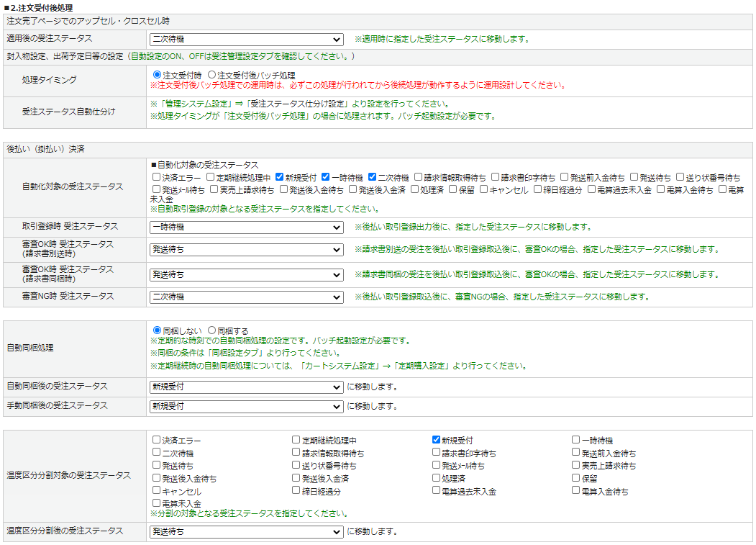Screen dimensions: 756x545
Task: Open the 審査NG時 受注ステータス dropdown
Action: click(x=246, y=297)
